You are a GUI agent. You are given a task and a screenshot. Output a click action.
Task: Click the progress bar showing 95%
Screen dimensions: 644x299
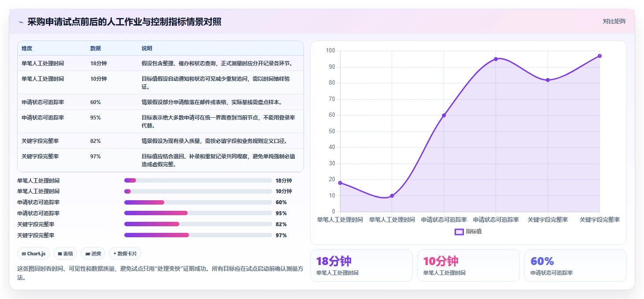click(198, 213)
